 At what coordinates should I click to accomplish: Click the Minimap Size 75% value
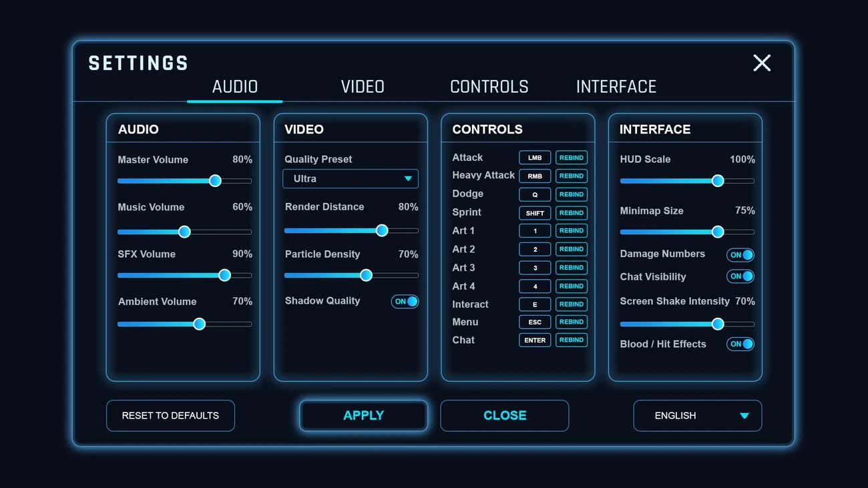(745, 210)
